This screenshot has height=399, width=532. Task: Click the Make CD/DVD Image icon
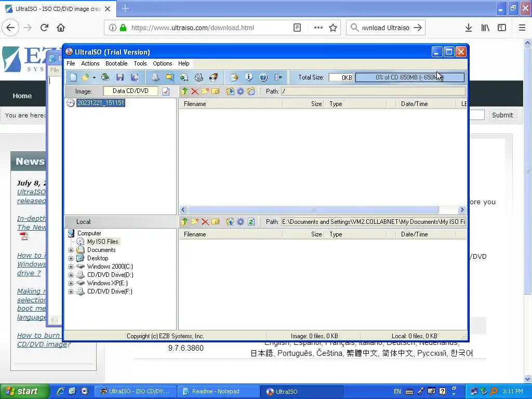click(x=155, y=77)
